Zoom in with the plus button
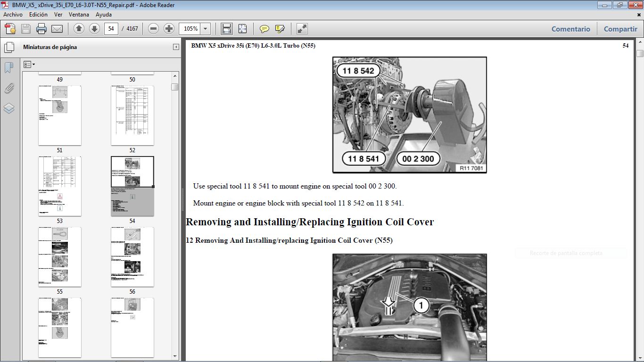Viewport: 644px width, 362px height. (x=169, y=29)
